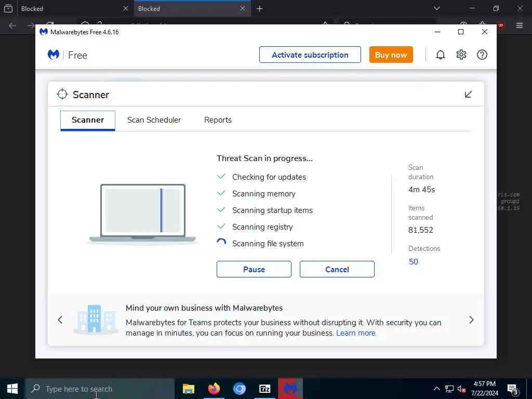This screenshot has width=532, height=399.
Task: Open the Malwarebytes notifications bell
Action: [440, 55]
